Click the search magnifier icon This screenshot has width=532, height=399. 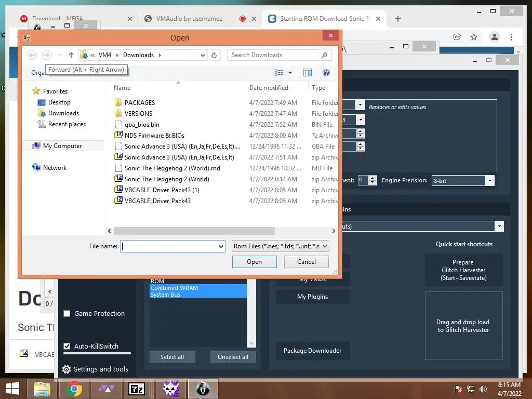(324, 55)
